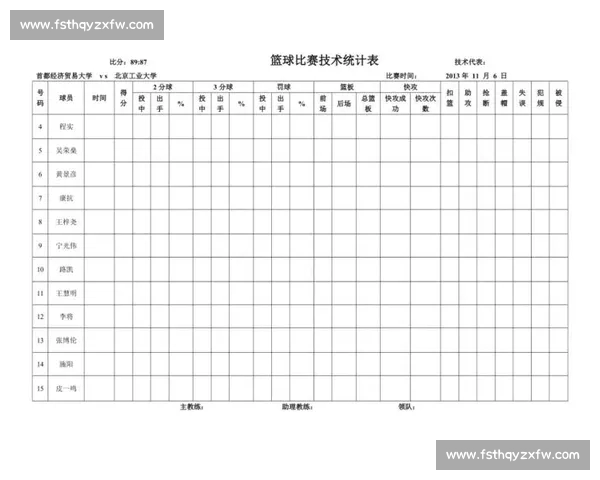This screenshot has width=600, height=480.
Task: Click player name 吴荣桑 in row 5
Action: tap(66, 150)
